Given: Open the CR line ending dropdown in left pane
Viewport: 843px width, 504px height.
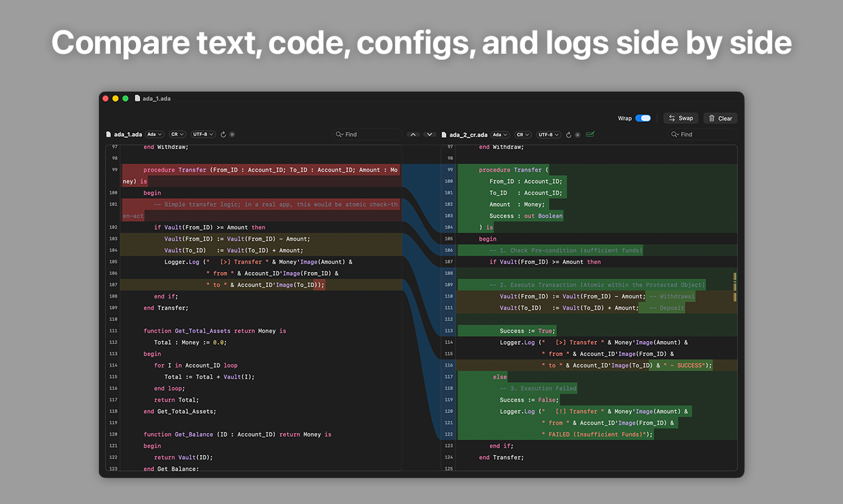Looking at the screenshot, I should pyautogui.click(x=178, y=134).
